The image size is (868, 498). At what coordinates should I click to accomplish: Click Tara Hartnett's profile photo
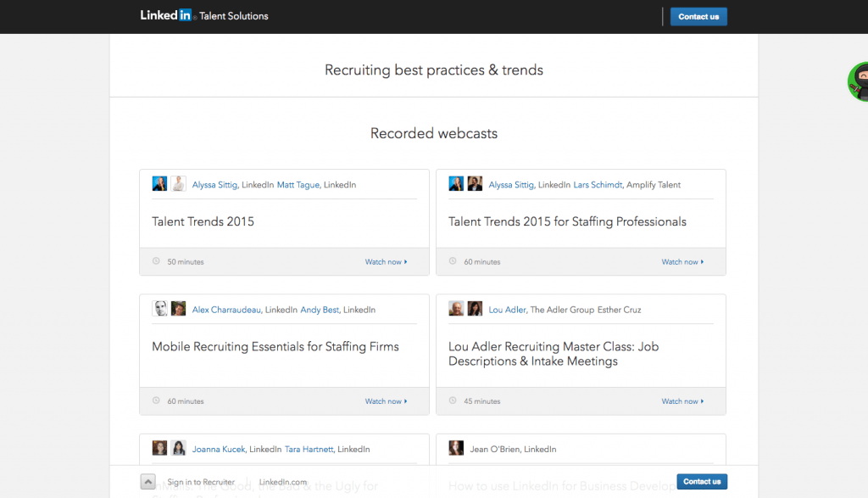[x=178, y=448]
